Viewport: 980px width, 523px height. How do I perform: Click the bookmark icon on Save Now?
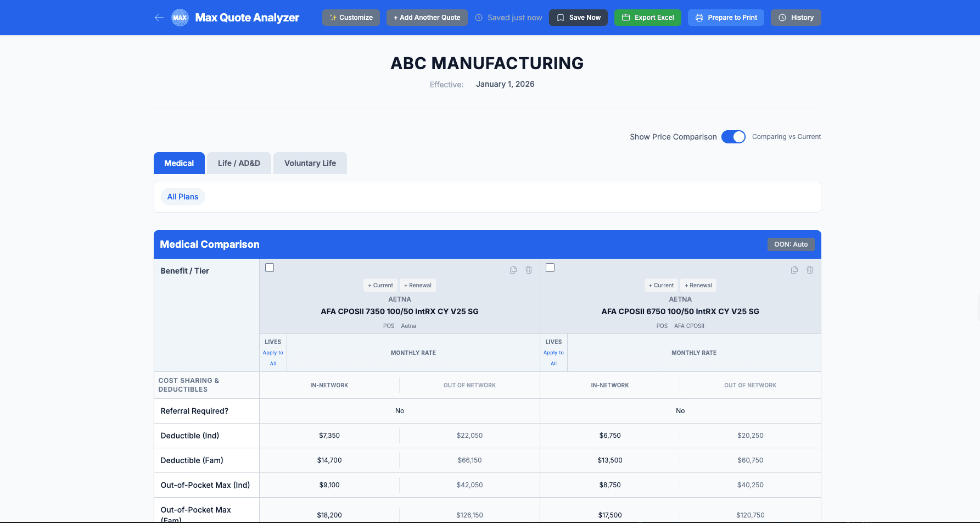[560, 17]
